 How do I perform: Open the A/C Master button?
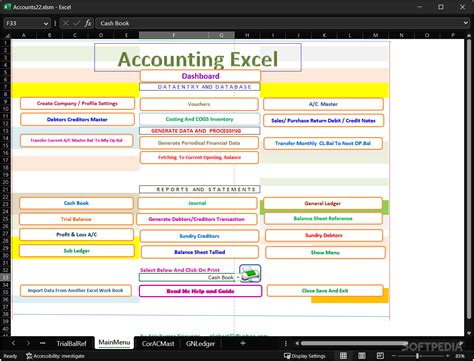[x=323, y=104]
